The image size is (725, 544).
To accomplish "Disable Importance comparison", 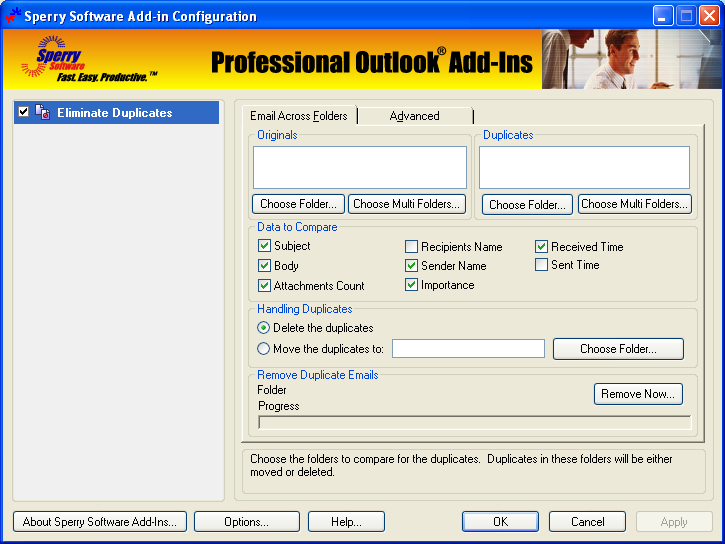I will 411,284.
